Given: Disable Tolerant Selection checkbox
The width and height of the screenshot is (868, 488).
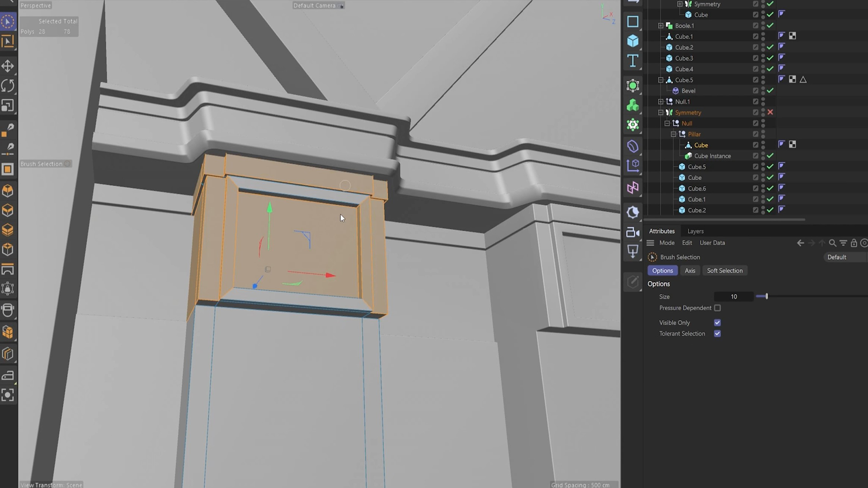Looking at the screenshot, I should tap(717, 333).
